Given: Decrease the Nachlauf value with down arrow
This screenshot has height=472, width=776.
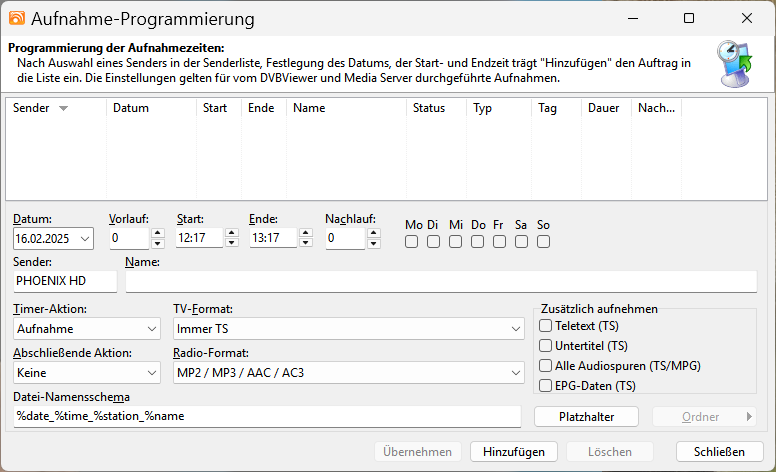Looking at the screenshot, I should pos(373,243).
